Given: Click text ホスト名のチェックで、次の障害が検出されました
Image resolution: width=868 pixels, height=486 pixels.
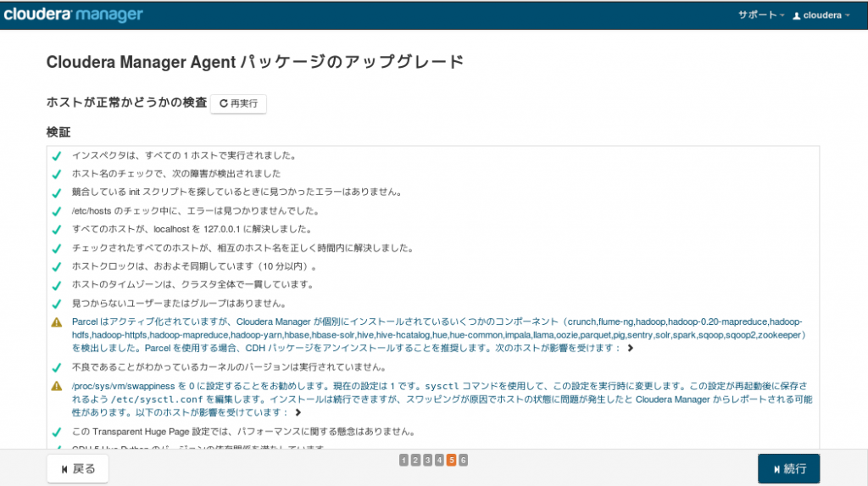Looking at the screenshot, I should (176, 174).
